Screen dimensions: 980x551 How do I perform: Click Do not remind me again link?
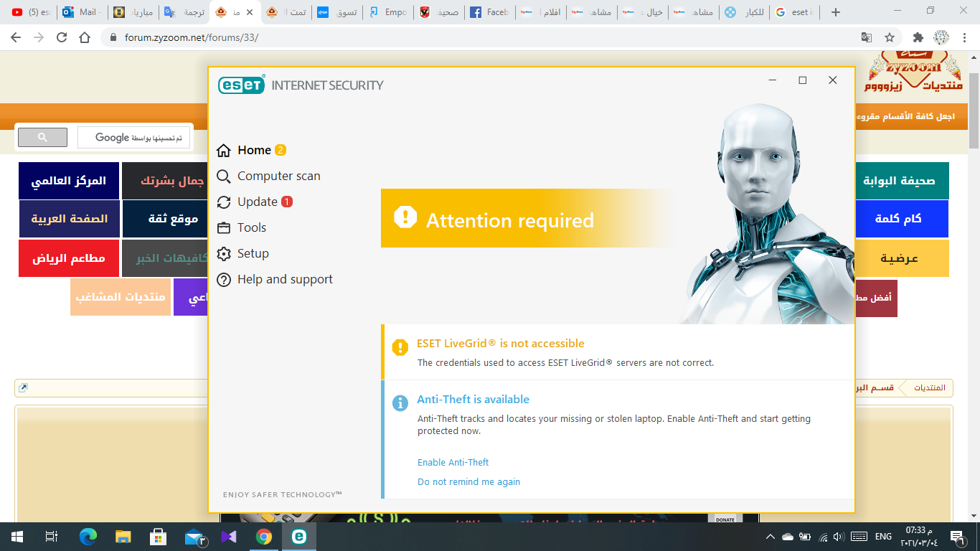pos(469,482)
